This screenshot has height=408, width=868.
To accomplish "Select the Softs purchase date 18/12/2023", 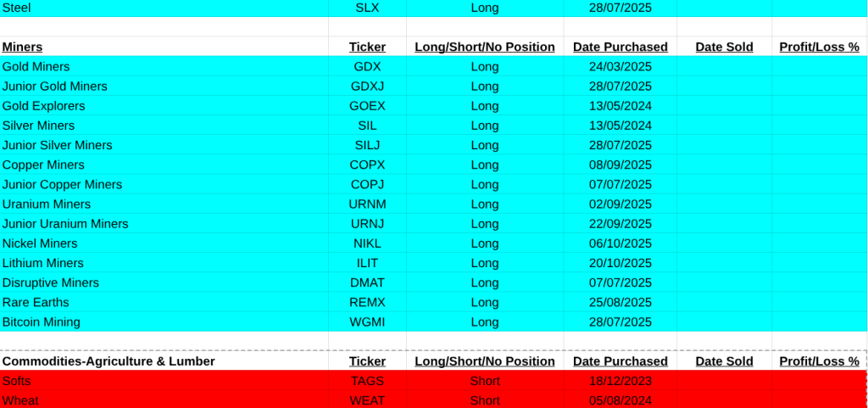I will point(620,381).
